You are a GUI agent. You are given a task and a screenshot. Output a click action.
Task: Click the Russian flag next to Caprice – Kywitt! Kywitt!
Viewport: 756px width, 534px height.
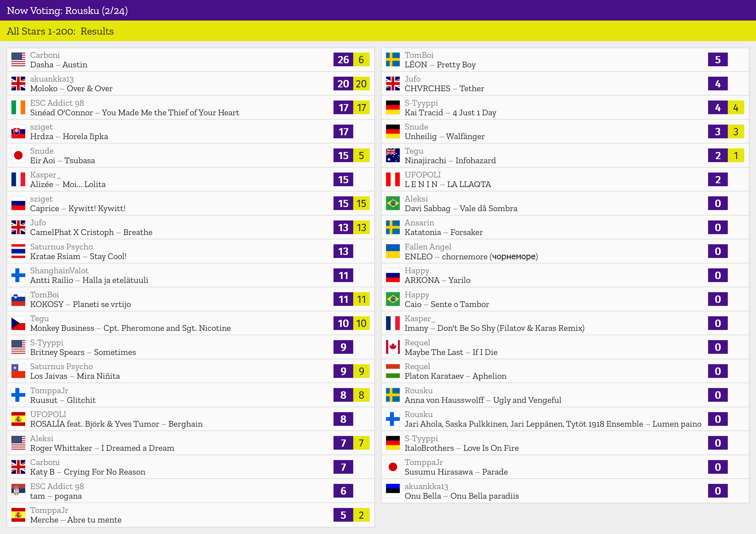[18, 203]
